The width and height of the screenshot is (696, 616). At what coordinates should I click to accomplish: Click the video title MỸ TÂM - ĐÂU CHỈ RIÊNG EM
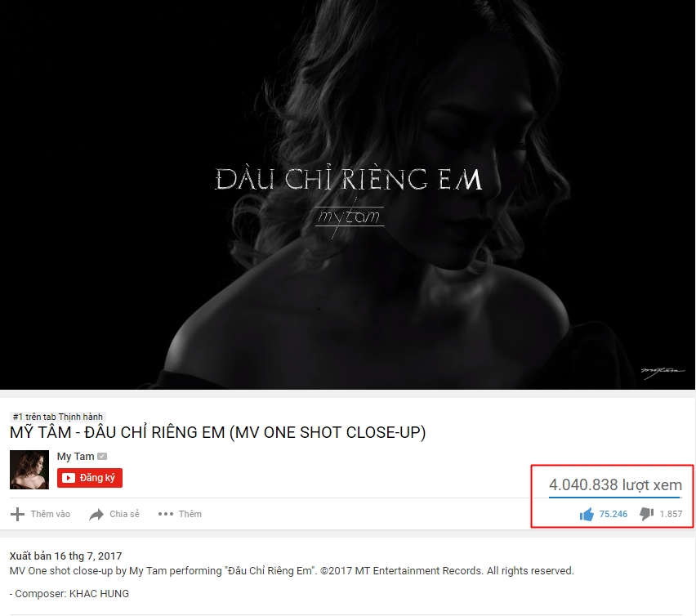[x=217, y=432]
